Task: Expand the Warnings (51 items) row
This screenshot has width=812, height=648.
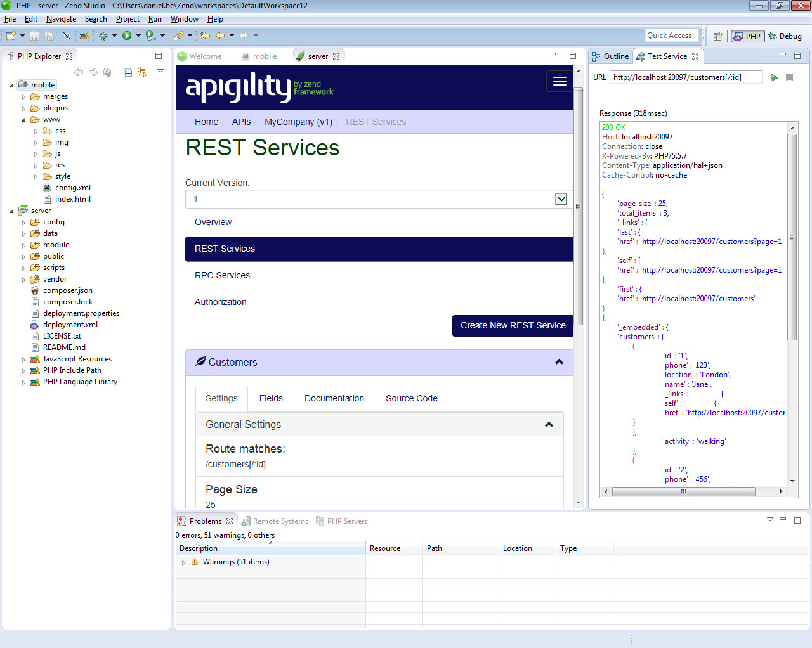Action: [x=183, y=562]
